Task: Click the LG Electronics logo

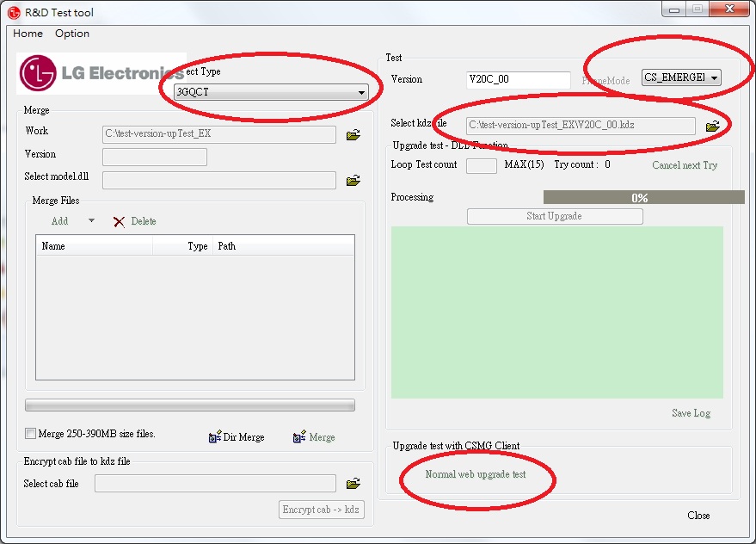Action: coord(101,73)
